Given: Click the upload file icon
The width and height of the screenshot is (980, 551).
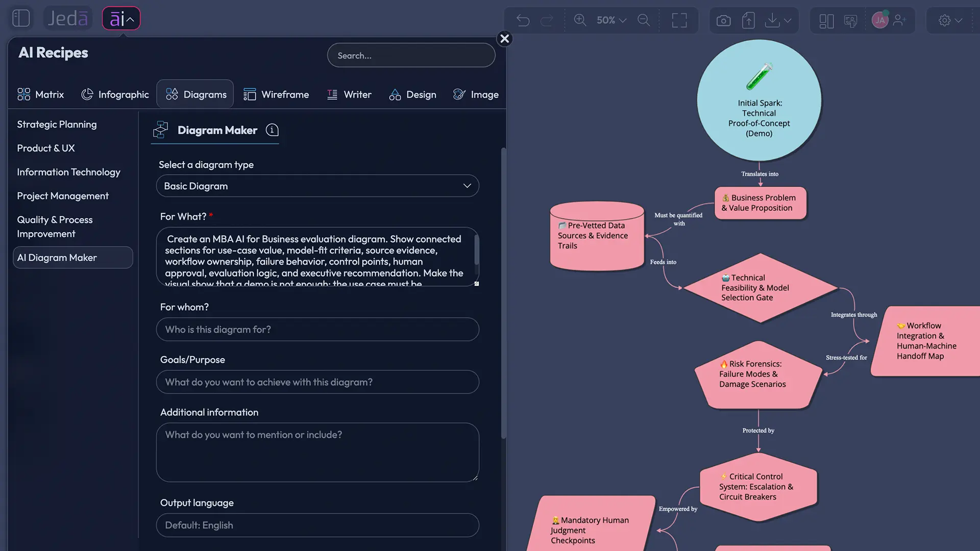Looking at the screenshot, I should [x=748, y=20].
